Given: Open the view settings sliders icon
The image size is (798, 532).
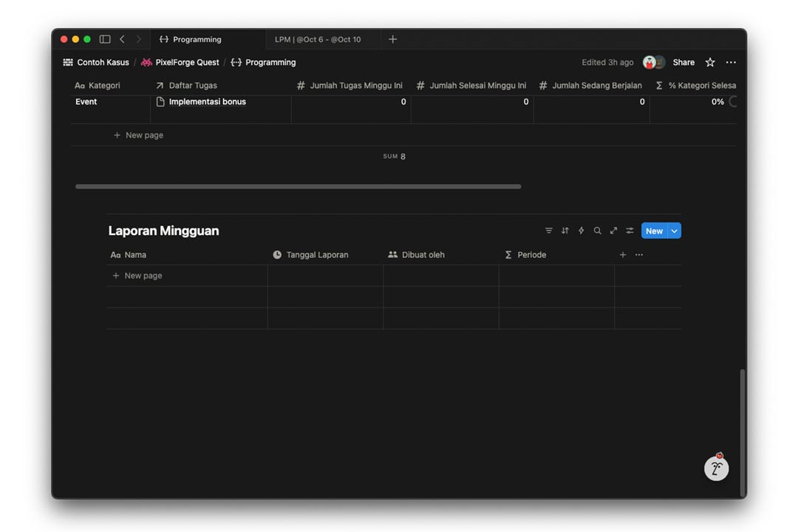Looking at the screenshot, I should [x=630, y=231].
